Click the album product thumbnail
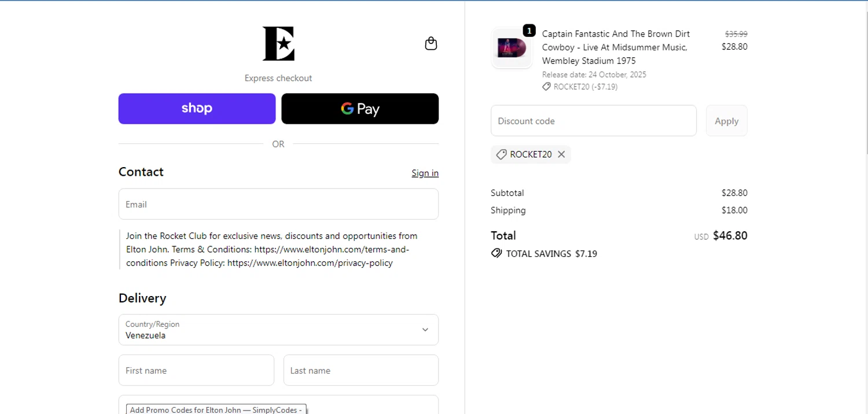Screen dimensions: 868x414 (x=512, y=49)
